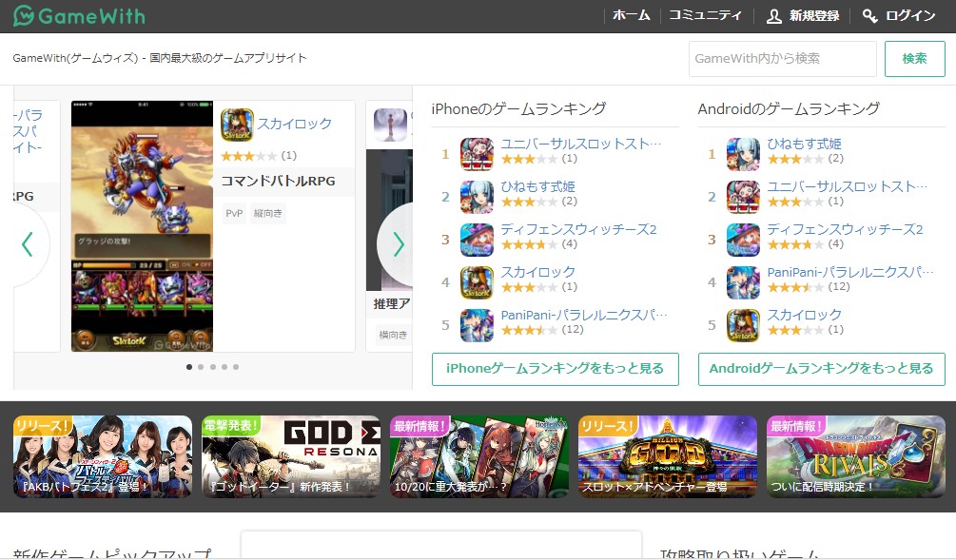Show previous carousel slide with left arrow

[27, 244]
